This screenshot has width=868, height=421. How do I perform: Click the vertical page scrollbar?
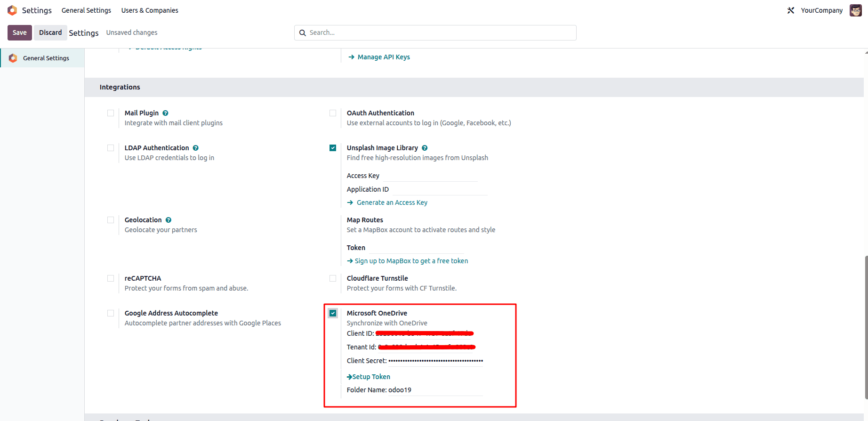tap(866, 327)
